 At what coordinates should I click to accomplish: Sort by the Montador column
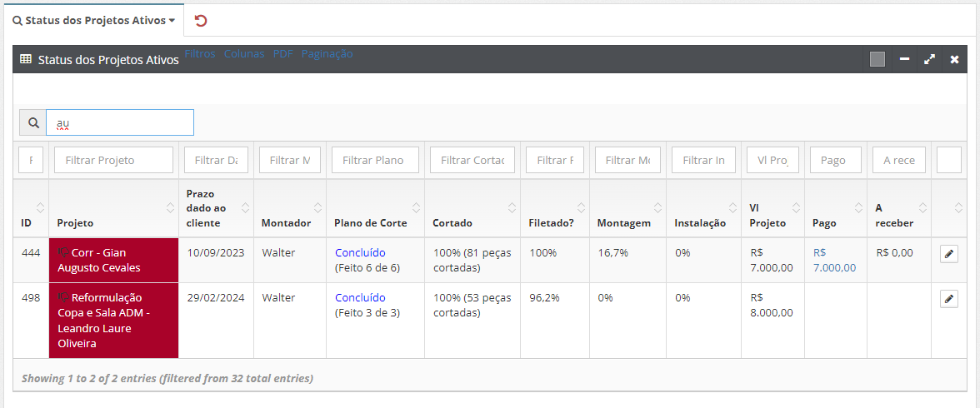(286, 222)
